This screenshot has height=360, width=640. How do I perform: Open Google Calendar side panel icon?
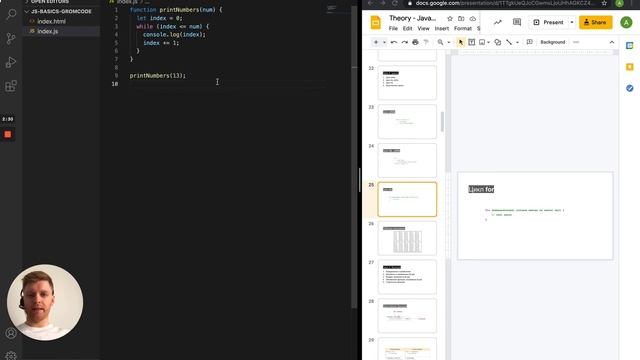pyautogui.click(x=630, y=46)
